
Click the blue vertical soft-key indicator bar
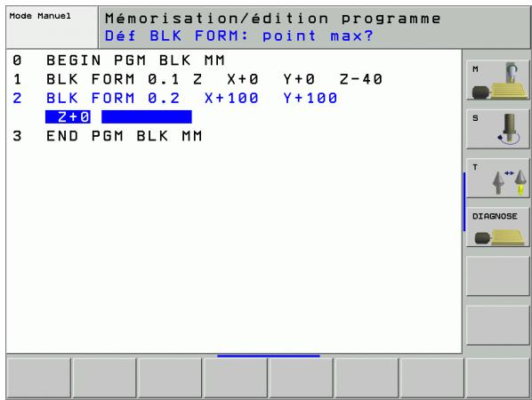click(464, 203)
